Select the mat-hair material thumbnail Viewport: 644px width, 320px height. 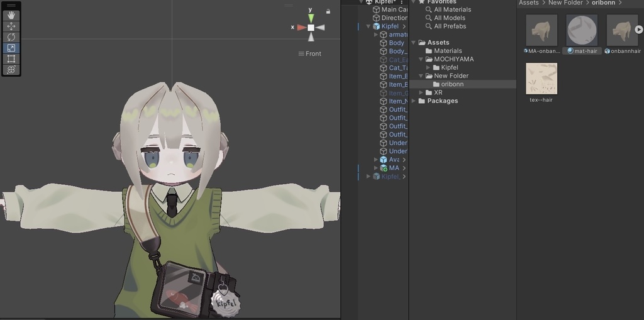point(582,30)
